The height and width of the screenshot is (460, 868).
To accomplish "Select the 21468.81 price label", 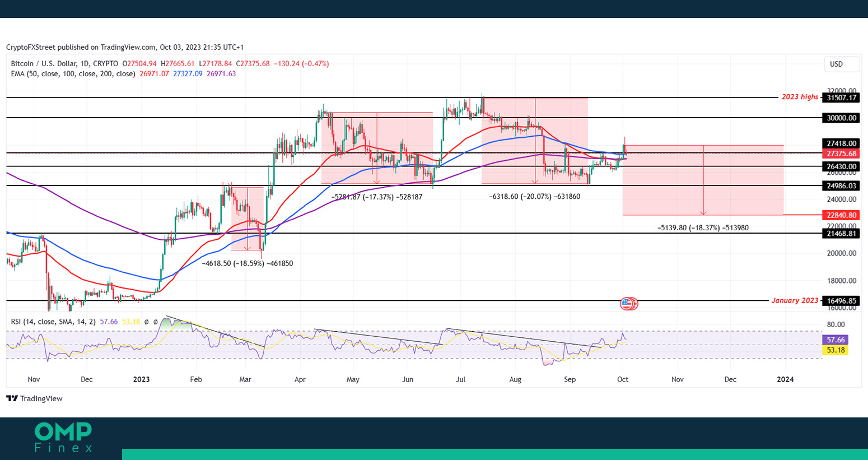I will tap(842, 233).
